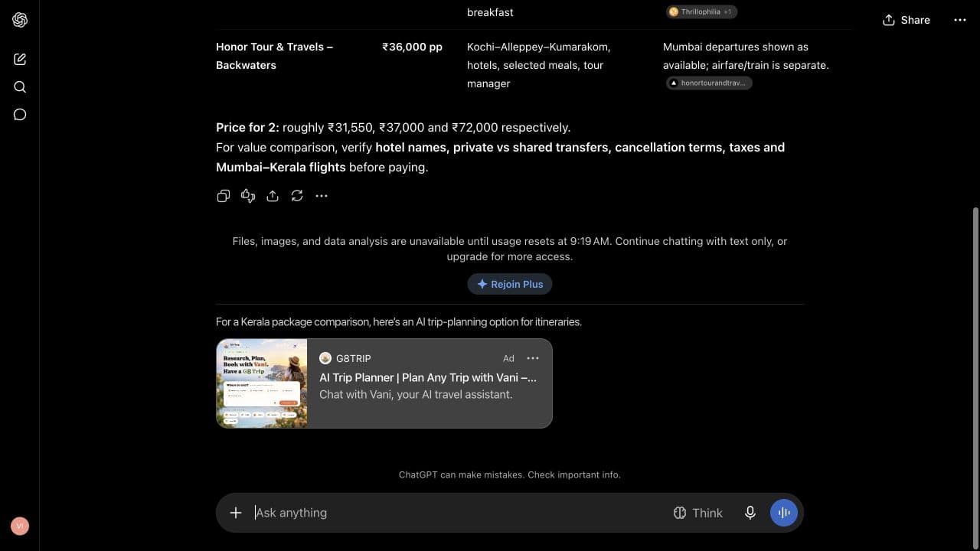Open the user profile avatar
Image resolution: width=980 pixels, height=551 pixels.
click(20, 526)
